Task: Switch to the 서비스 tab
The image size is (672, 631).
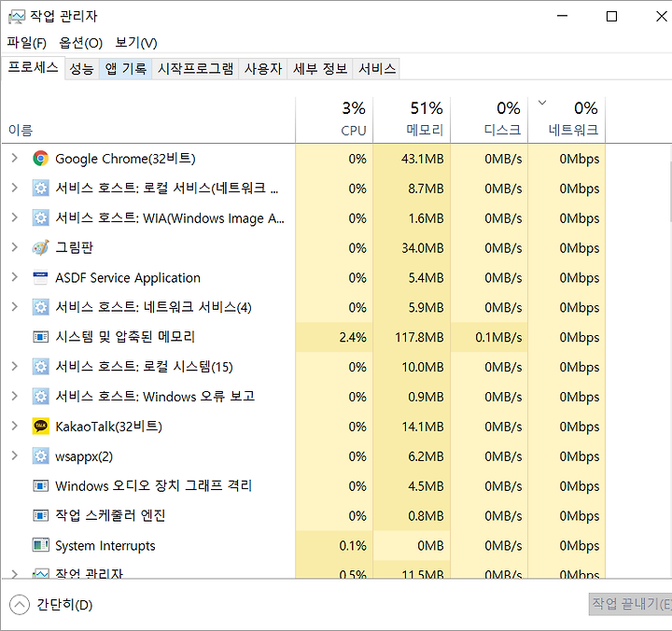Action: click(x=376, y=68)
